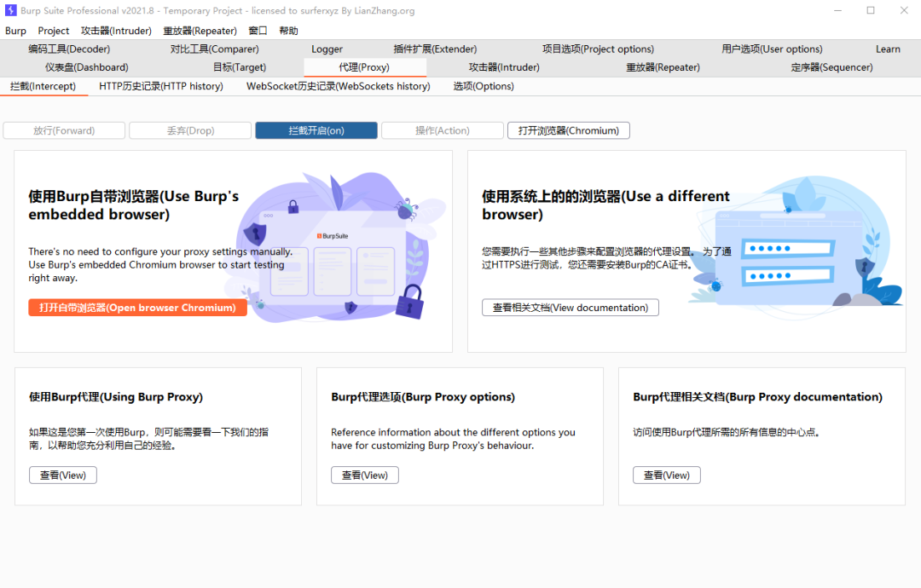
Task: Open the Proxy Options sub-tab
Action: tap(484, 86)
